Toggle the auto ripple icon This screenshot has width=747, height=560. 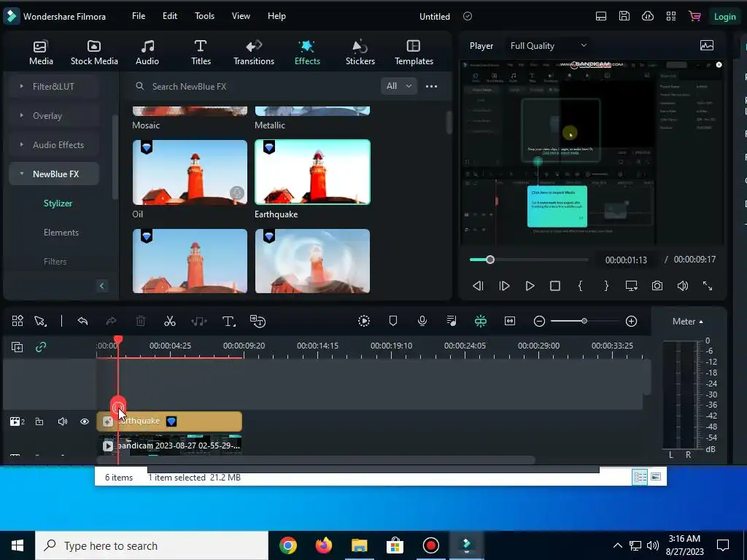(x=480, y=322)
